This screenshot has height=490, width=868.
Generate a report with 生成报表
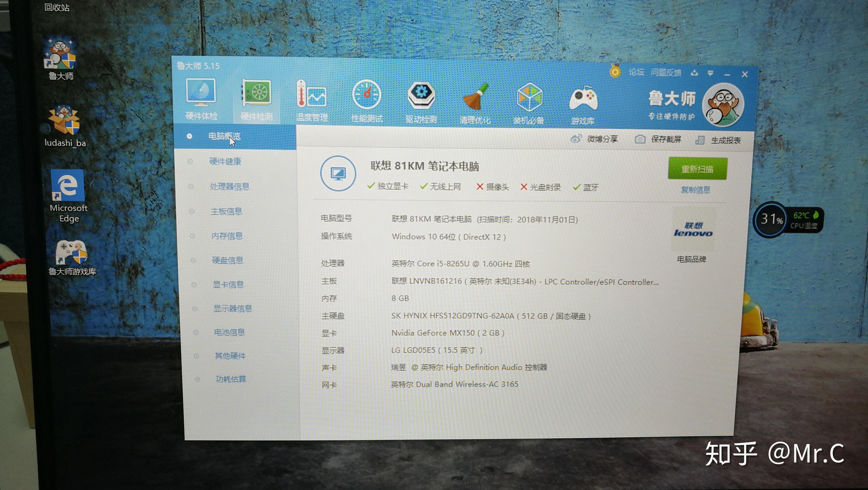click(718, 140)
